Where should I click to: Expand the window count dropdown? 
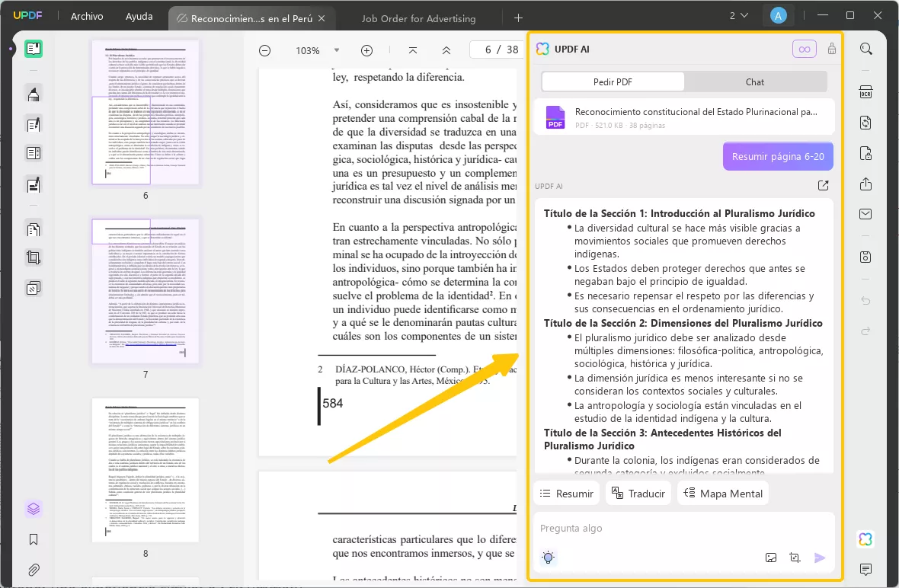[739, 15]
